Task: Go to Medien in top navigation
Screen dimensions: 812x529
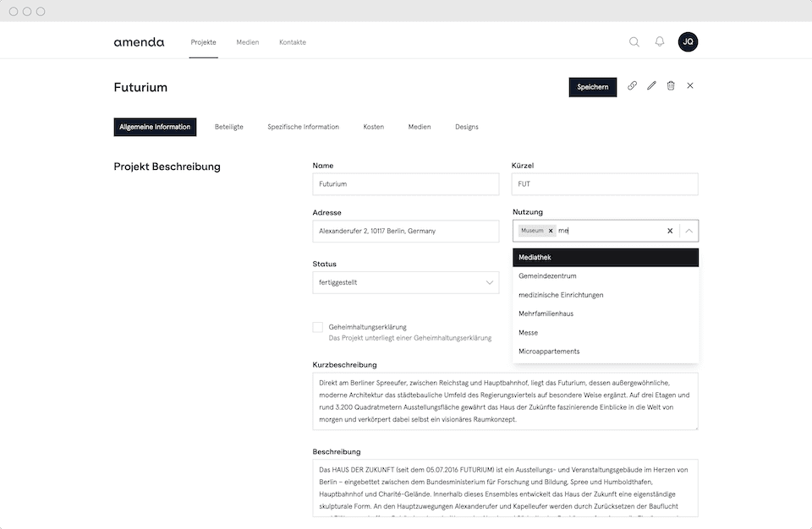Action: coord(248,42)
